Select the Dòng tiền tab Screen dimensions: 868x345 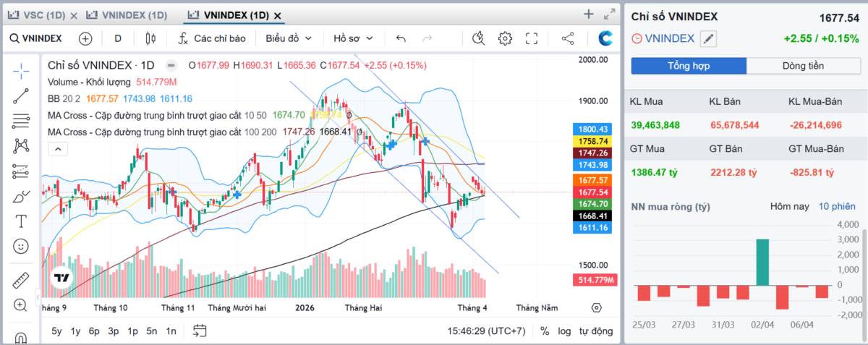[x=803, y=66]
